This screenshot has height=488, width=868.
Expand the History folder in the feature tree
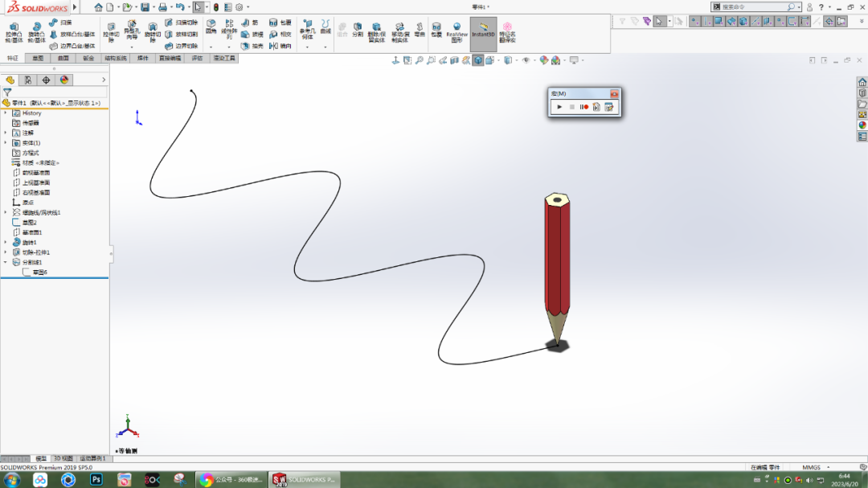coord(5,113)
